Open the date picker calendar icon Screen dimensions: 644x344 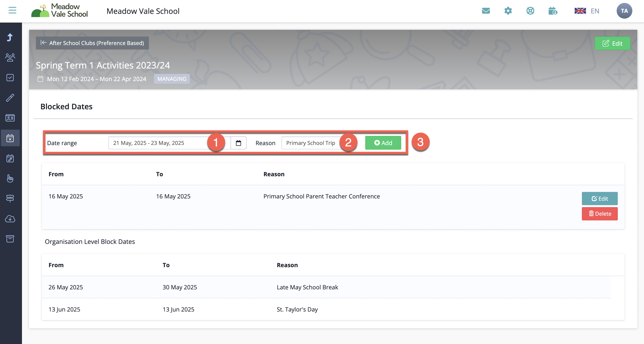(x=239, y=143)
